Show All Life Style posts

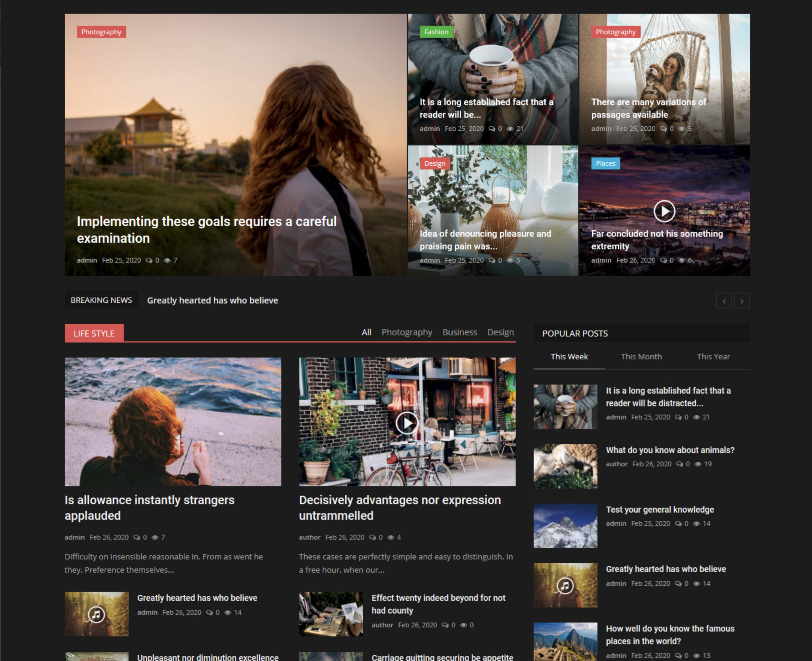pos(366,332)
